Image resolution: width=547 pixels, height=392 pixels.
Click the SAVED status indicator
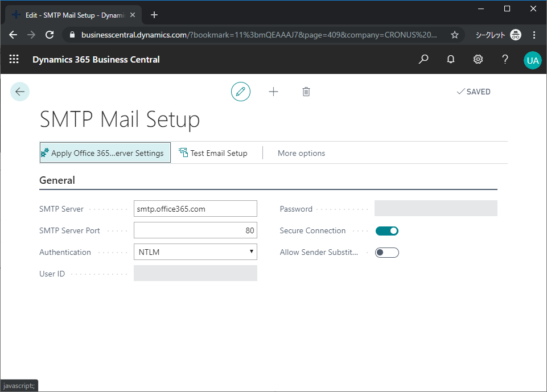point(474,92)
